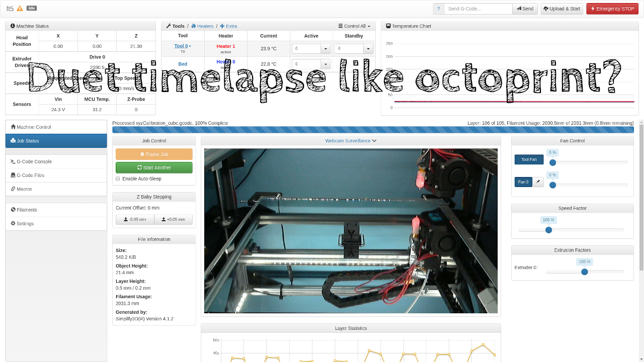
Task: Click Tool 0 active temperature field
Action: point(306,49)
